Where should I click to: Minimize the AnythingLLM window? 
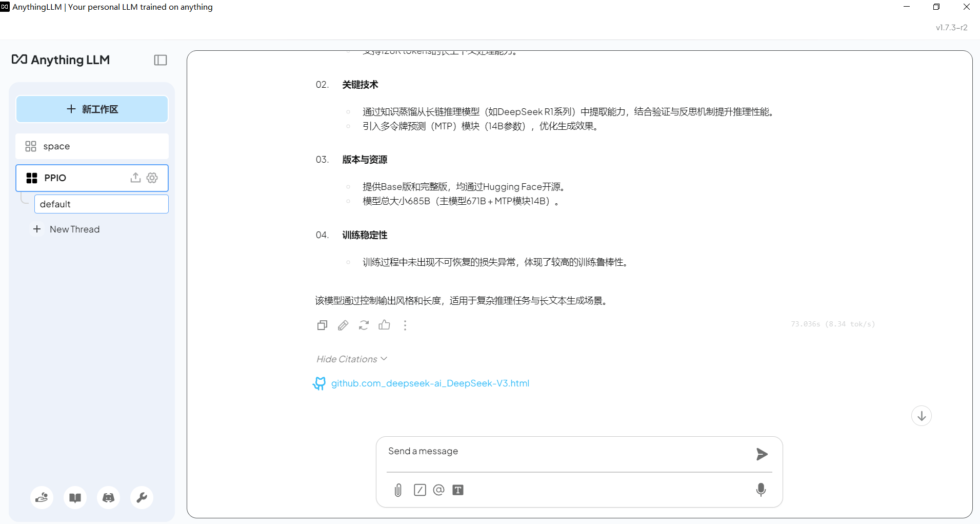[x=907, y=7]
